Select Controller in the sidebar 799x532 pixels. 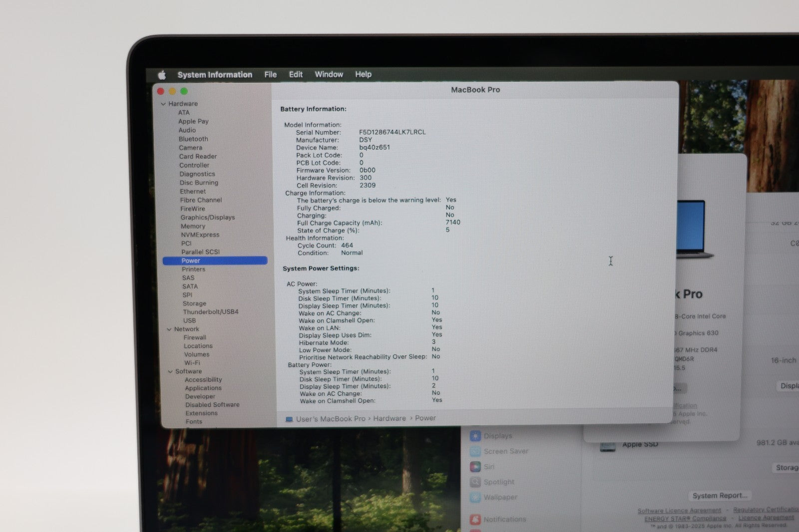(194, 165)
